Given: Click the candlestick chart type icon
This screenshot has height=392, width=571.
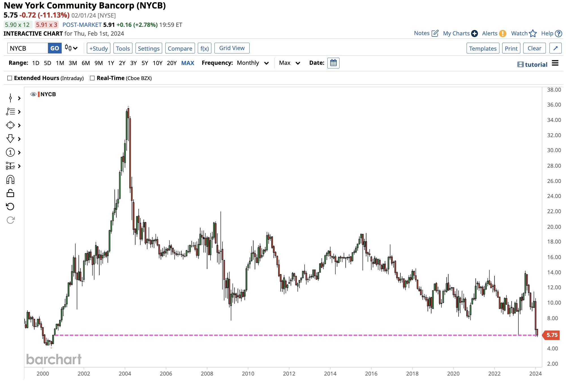Looking at the screenshot, I should (x=68, y=48).
